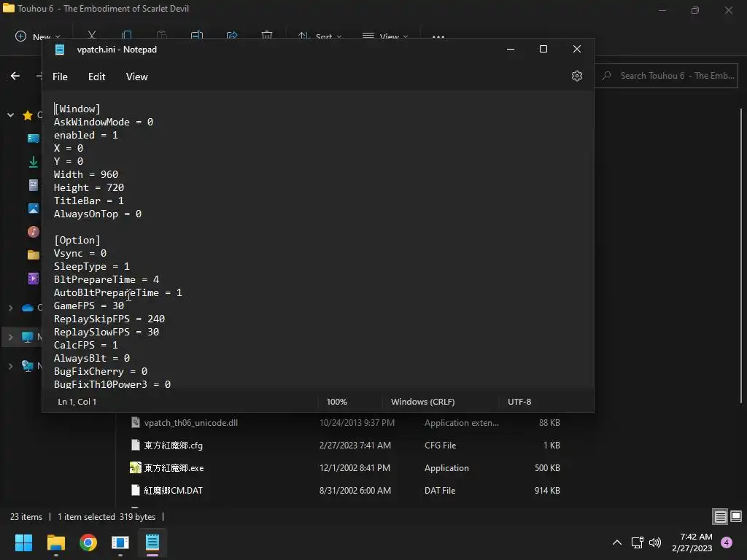Expand the Network tree node
This screenshot has width=747, height=560.
point(10,366)
